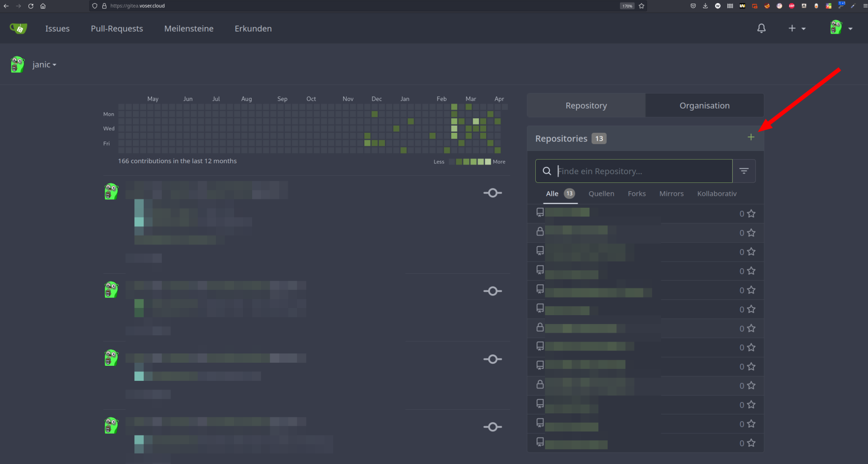Open Meilensteine in the navbar
This screenshot has height=464, width=868.
click(189, 28)
